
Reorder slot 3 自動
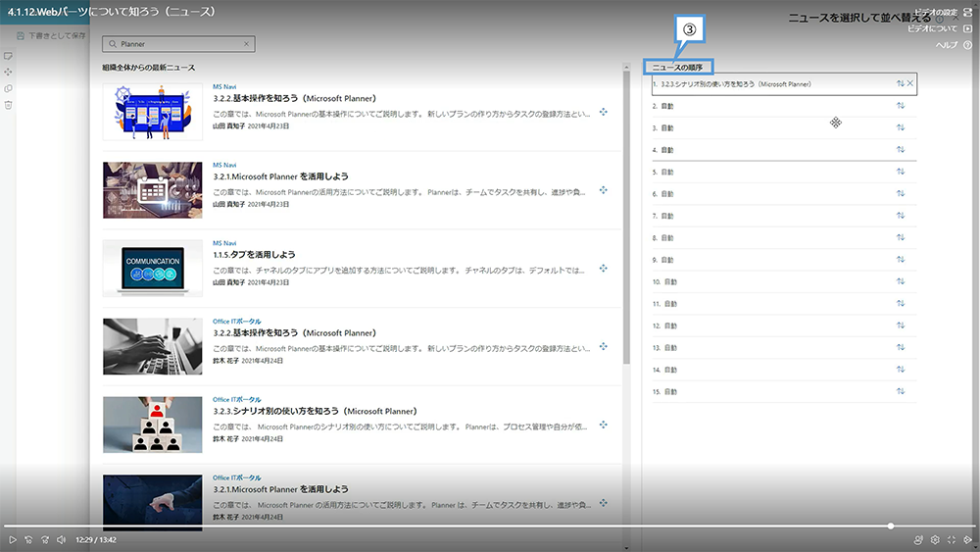point(901,127)
